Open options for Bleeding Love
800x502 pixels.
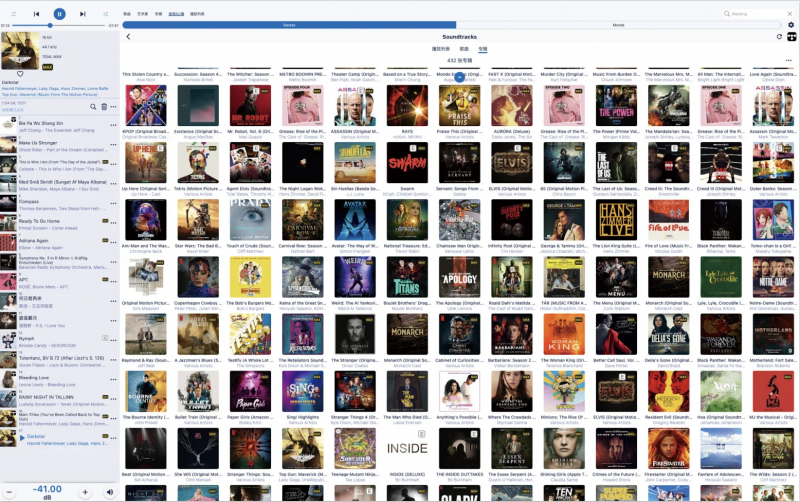[113, 380]
